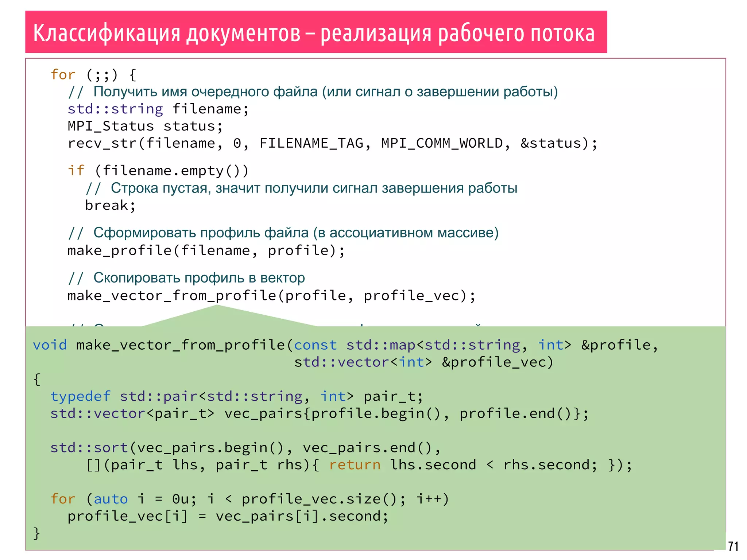Click the line 'MPI_Status status;'
Screen dimensions: 747x560
[x=145, y=126]
